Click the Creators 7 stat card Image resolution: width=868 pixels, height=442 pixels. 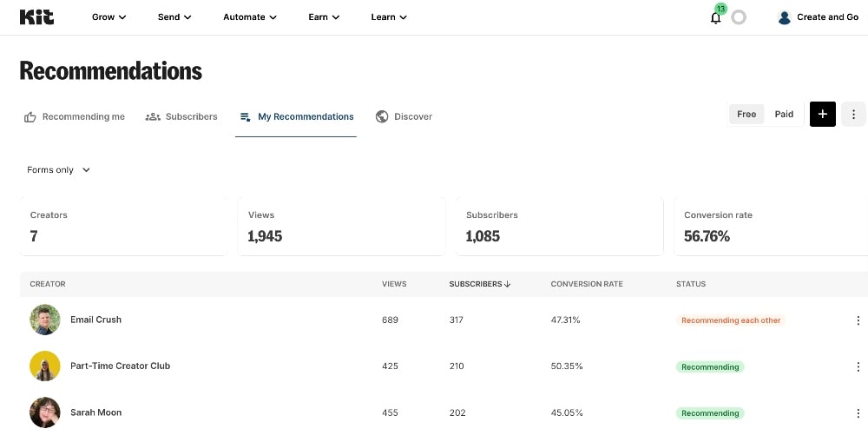[123, 226]
